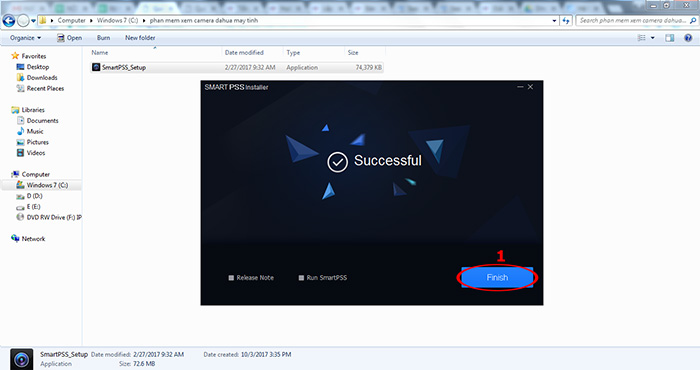Go back with Explorer back arrow
Screen dimensions: 700x370
point(9,21)
